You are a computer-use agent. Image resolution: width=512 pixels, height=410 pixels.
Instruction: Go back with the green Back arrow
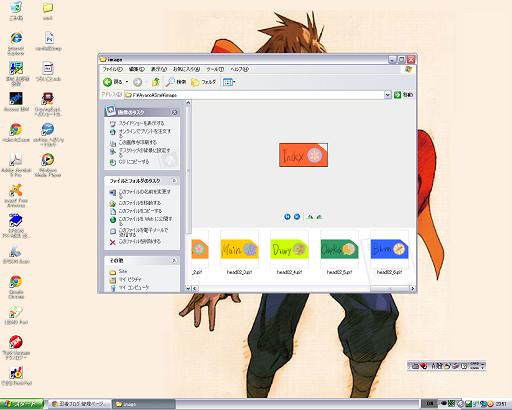click(112, 82)
